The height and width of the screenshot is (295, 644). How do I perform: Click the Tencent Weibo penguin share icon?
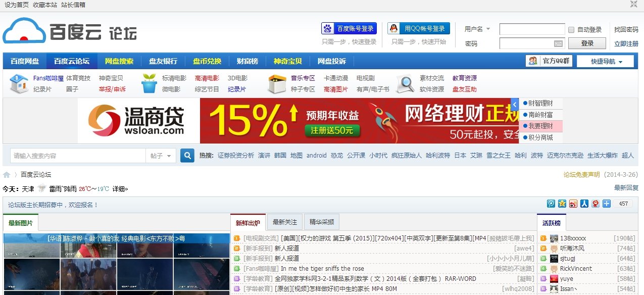595,204
